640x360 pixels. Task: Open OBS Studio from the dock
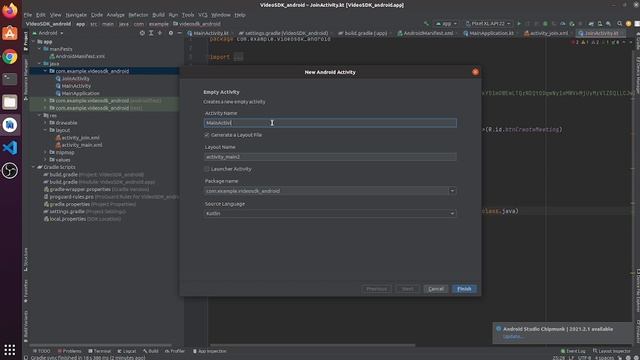pos(10,170)
